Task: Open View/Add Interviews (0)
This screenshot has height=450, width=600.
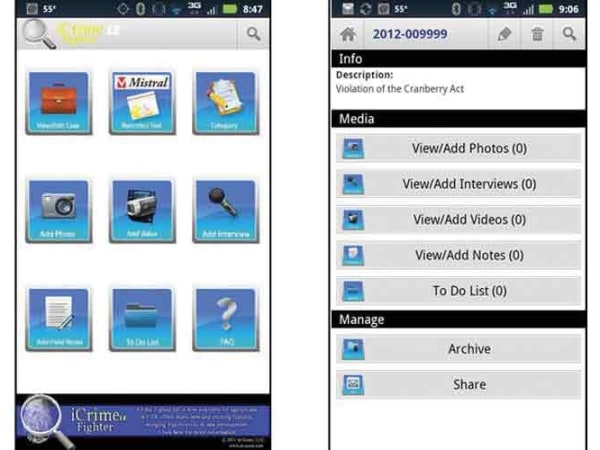Action: click(x=458, y=184)
